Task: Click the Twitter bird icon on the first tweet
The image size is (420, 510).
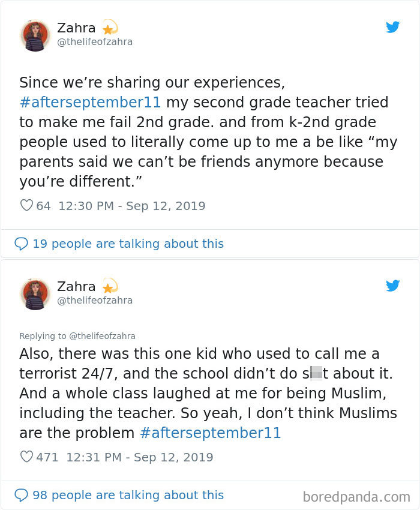Action: (x=393, y=28)
